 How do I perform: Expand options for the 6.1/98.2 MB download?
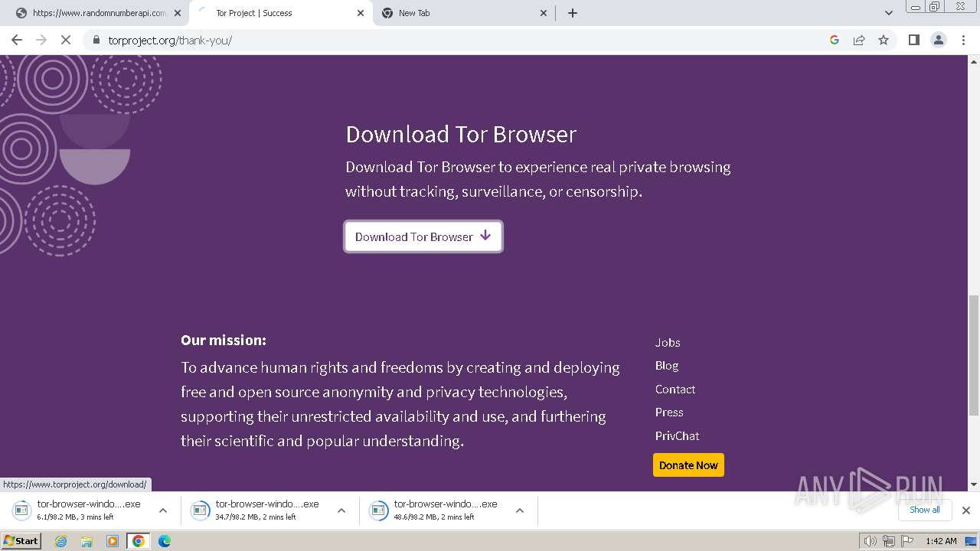point(163,510)
